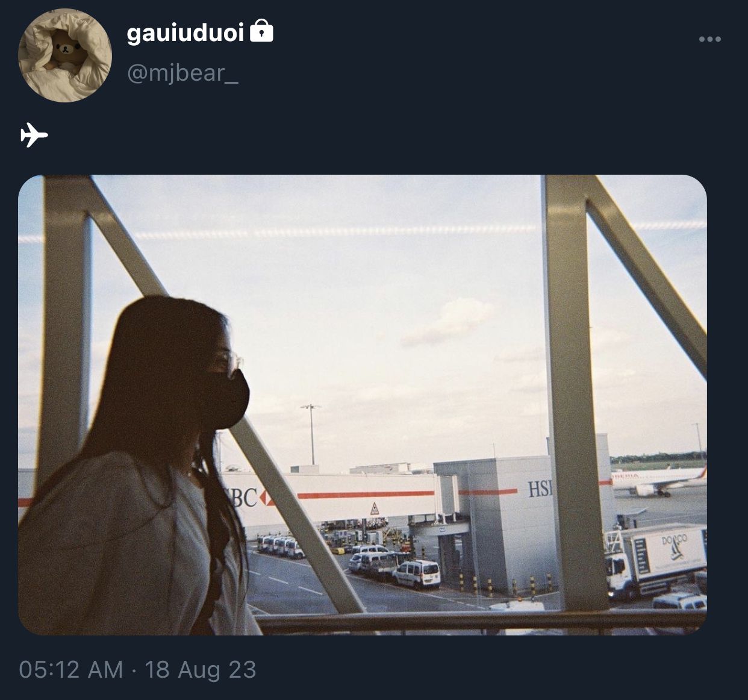Screen dimensions: 748x700
Task: Open the three-dot more options menu
Action: [709, 39]
